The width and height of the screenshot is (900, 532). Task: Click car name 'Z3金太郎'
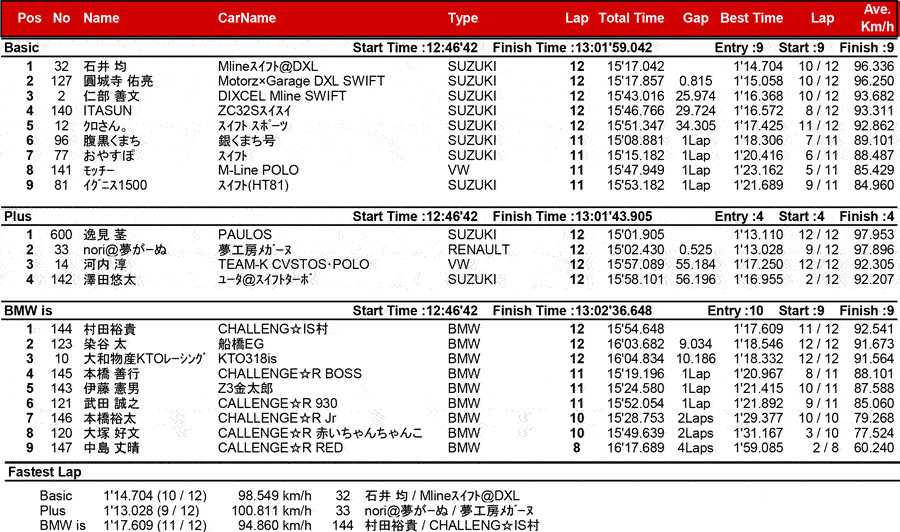[x=245, y=389]
